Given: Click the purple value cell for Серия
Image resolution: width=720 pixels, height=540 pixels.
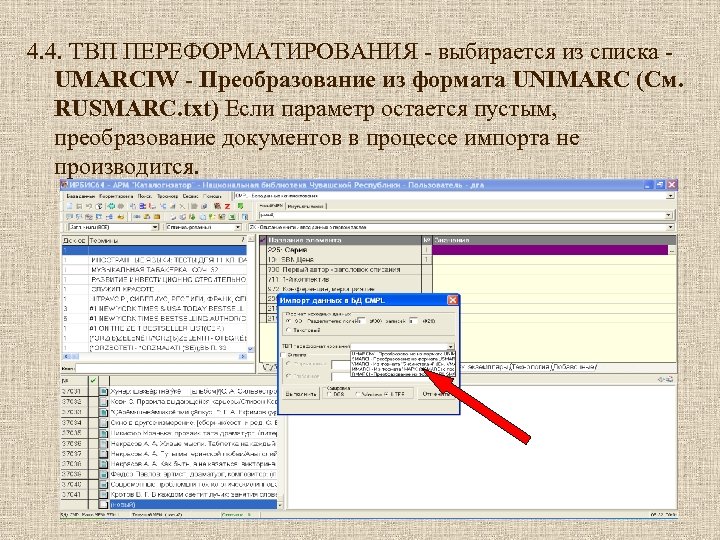Looking at the screenshot, I should (x=550, y=250).
